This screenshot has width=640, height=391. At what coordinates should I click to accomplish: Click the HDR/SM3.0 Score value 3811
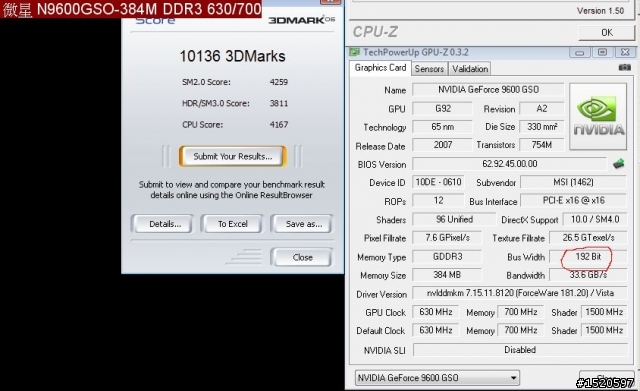tap(279, 103)
